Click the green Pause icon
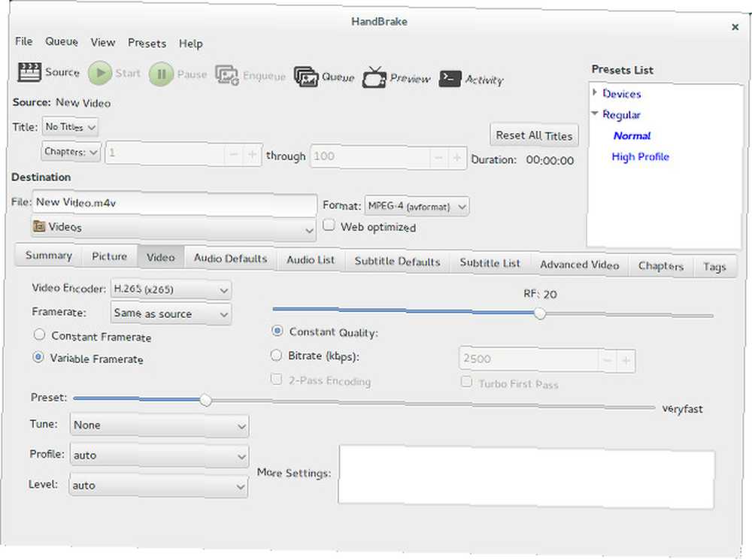Screen dimensions: 752x560 161,74
